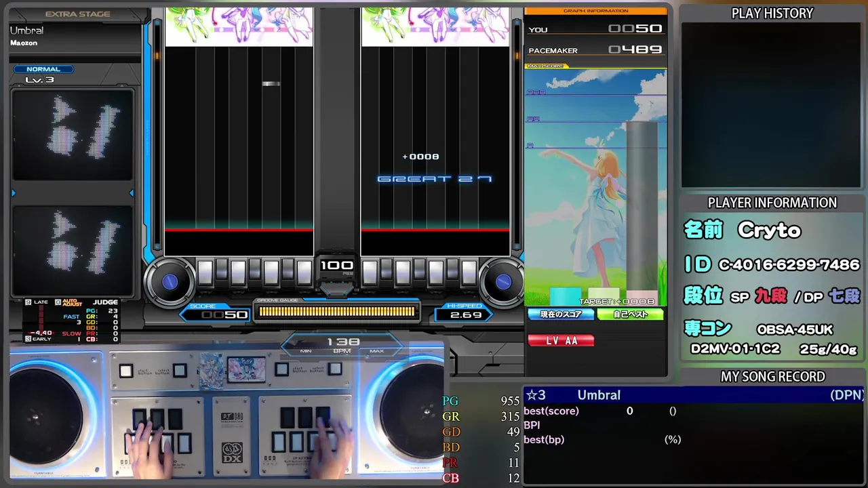Click the star level ☆3 in song record
Screen dimensions: 868x488
(536, 395)
